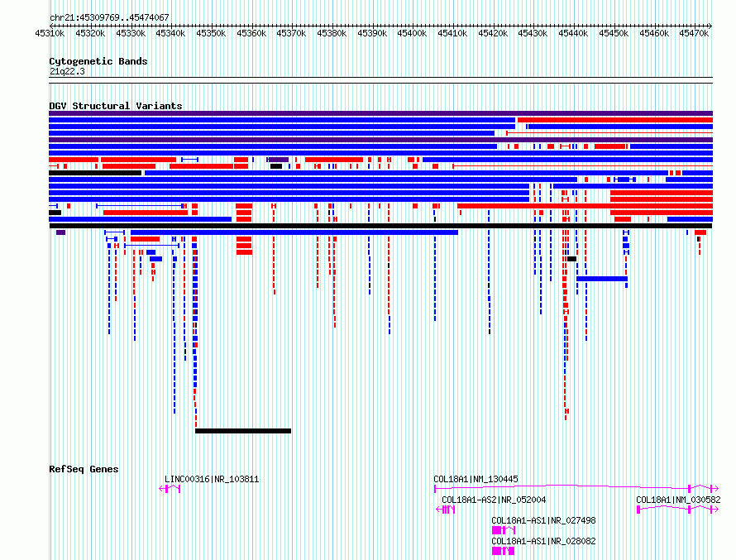
Task: Click the lowest black variant bar below the stack
Action: coord(243,431)
